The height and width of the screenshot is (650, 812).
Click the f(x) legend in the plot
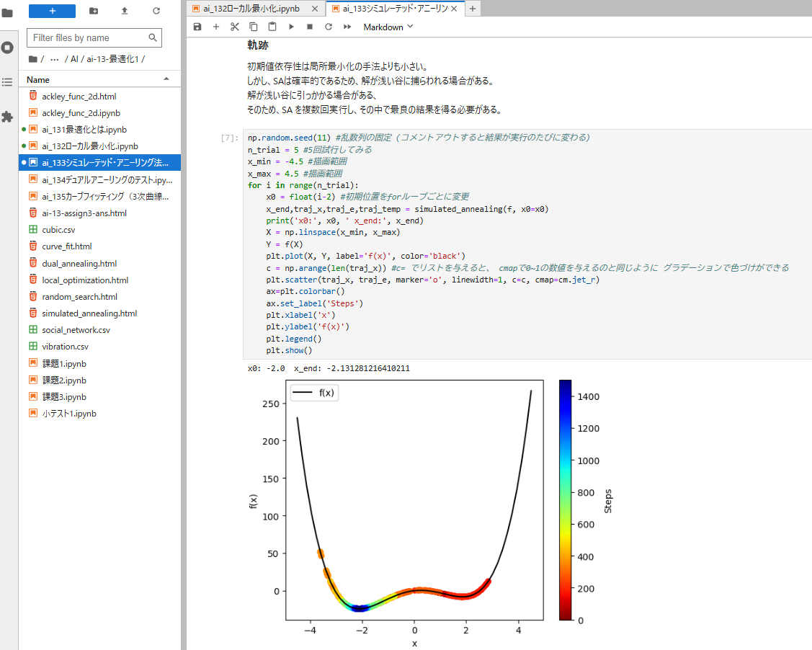click(314, 393)
